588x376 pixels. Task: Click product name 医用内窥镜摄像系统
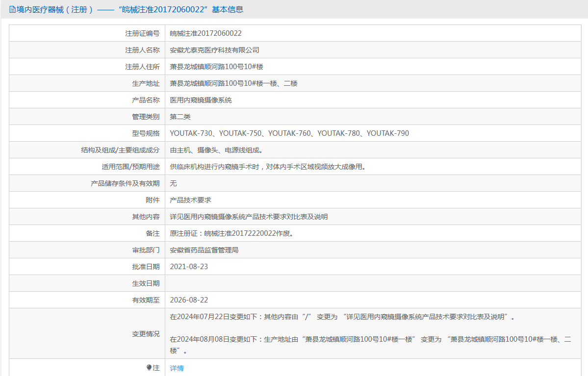point(201,100)
